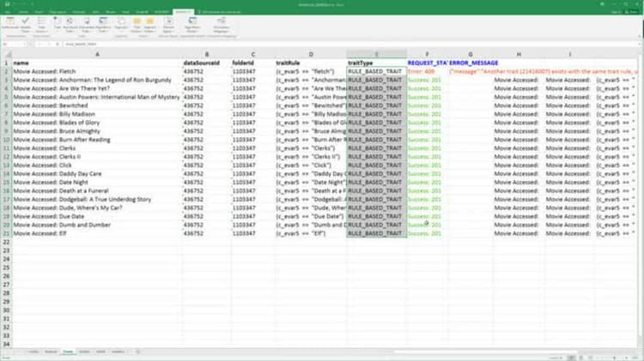Click 'Success: 201' cell in Anchorman row
The height and width of the screenshot is (361, 644).
coord(427,80)
